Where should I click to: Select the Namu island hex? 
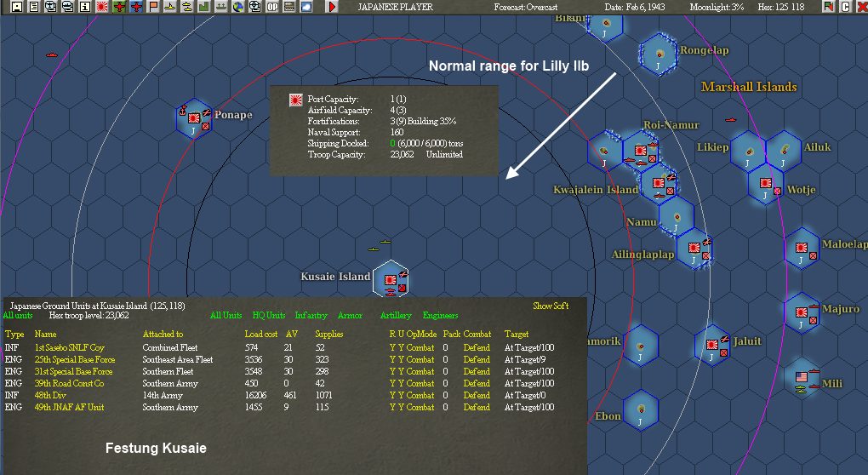(x=677, y=216)
